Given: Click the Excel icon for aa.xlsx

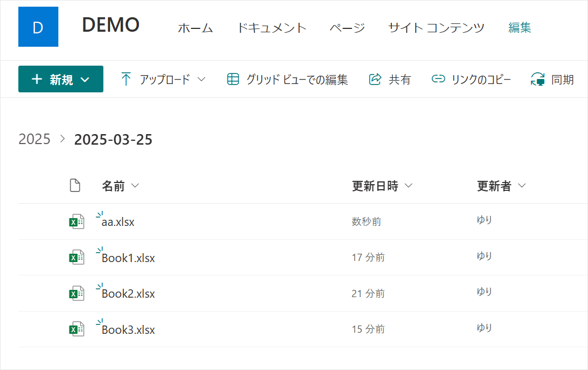Looking at the screenshot, I should (x=76, y=222).
